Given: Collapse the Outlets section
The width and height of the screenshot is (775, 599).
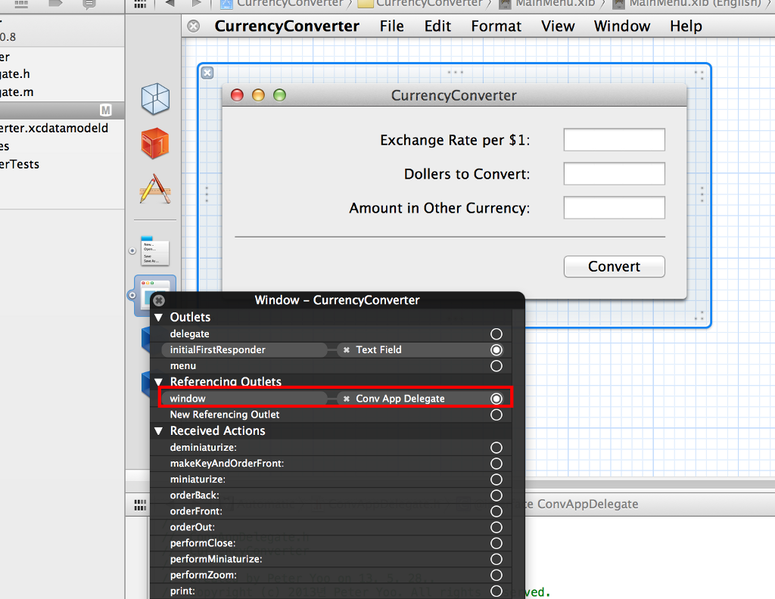Looking at the screenshot, I should (x=158, y=317).
